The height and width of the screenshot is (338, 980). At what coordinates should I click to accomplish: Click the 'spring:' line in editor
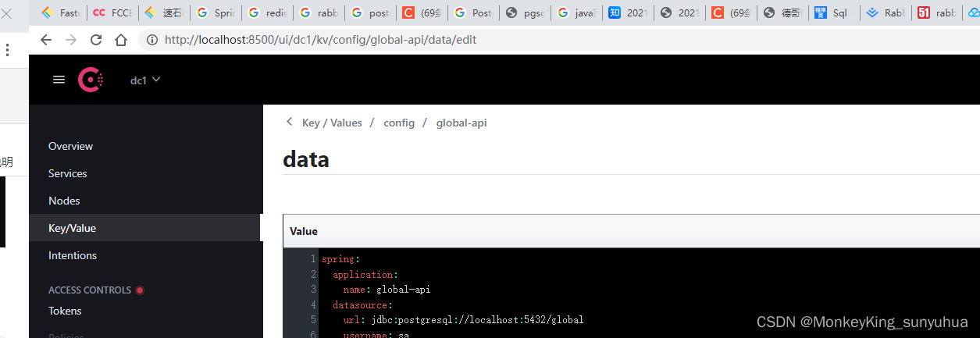[x=340, y=259]
